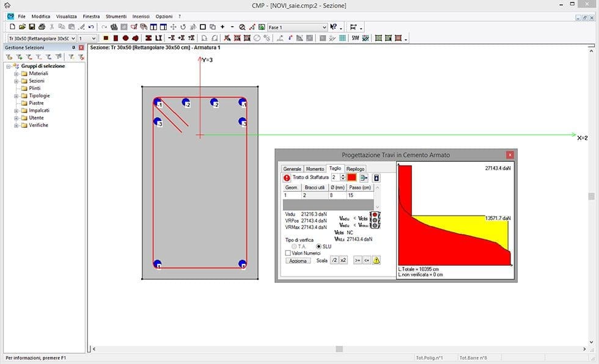Pin the Gestione Selezioni panel
The height and width of the screenshot is (364, 599).
73,47
